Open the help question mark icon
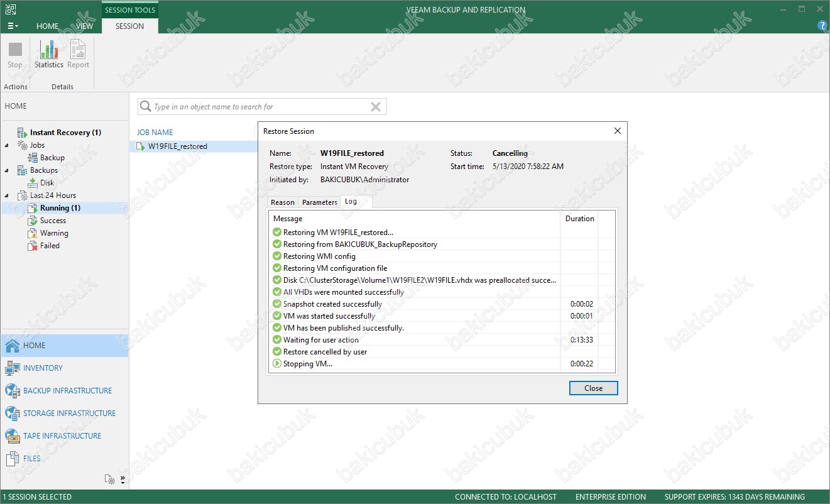 (822, 26)
